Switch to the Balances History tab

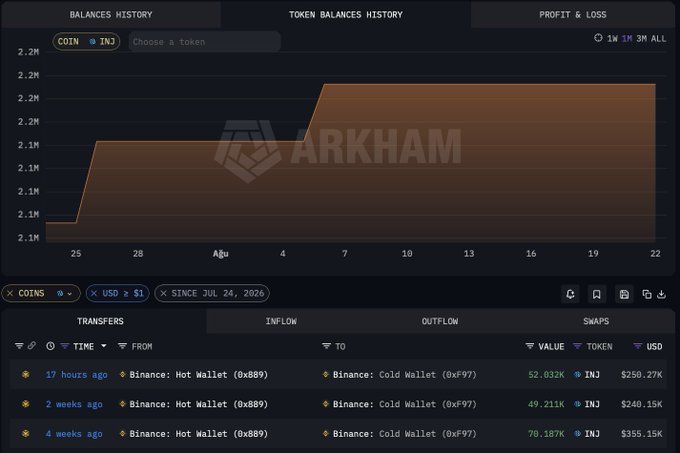[111, 15]
